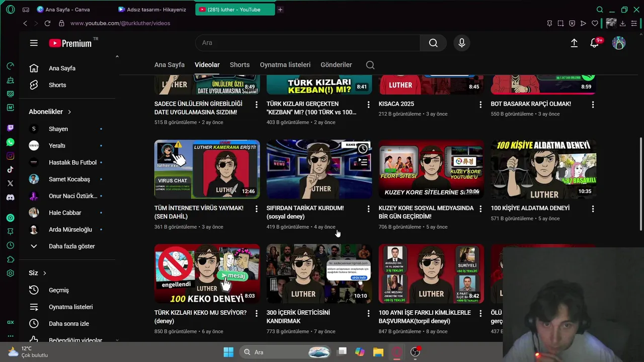644x362 pixels.
Task: Open Instagram in Opera sidebar
Action: click(x=10, y=156)
